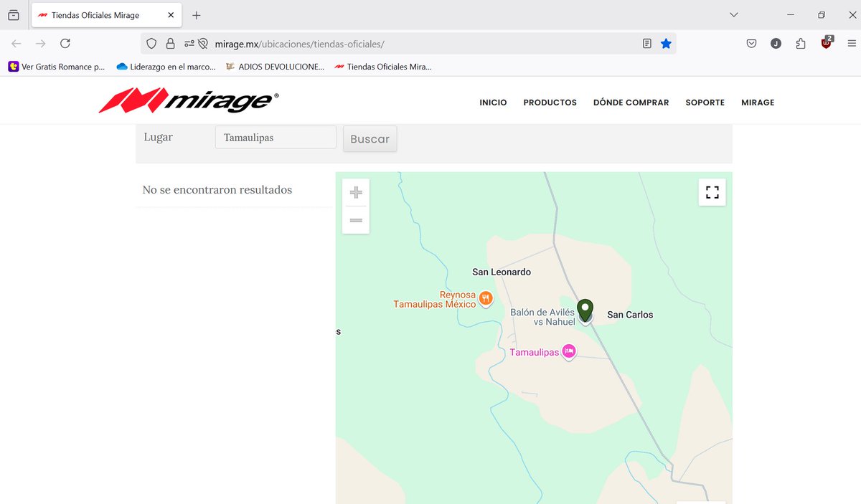Click the San Leonardo map label
The image size is (861, 504).
[x=502, y=272]
